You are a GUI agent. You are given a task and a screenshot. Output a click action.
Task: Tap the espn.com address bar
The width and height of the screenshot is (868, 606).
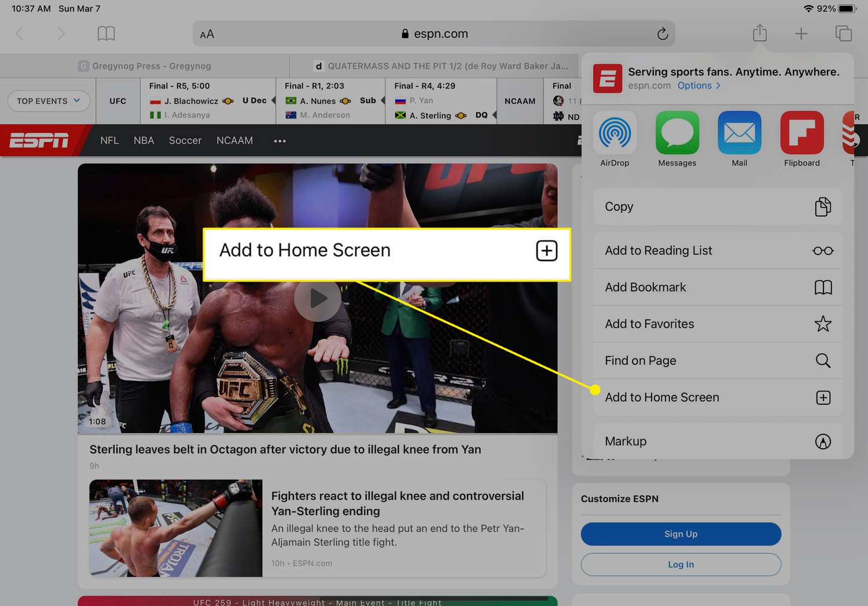[x=434, y=34]
